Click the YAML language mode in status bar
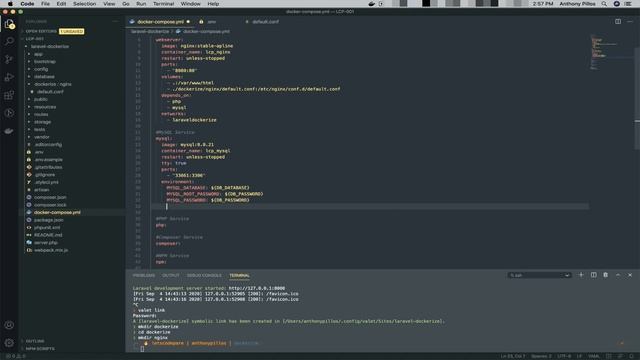The image size is (640, 360). [x=594, y=356]
